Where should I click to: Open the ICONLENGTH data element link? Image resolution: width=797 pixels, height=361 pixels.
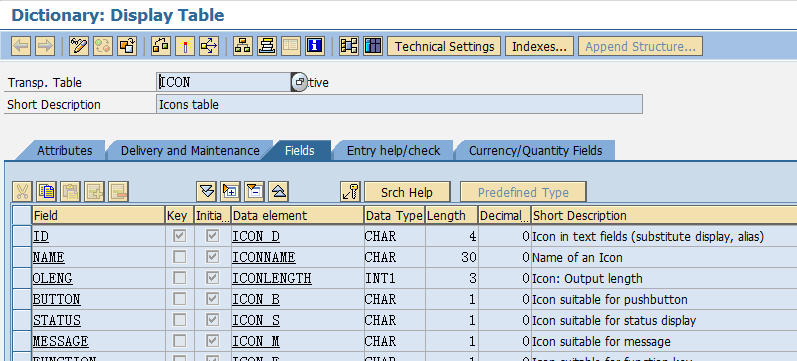[272, 278]
